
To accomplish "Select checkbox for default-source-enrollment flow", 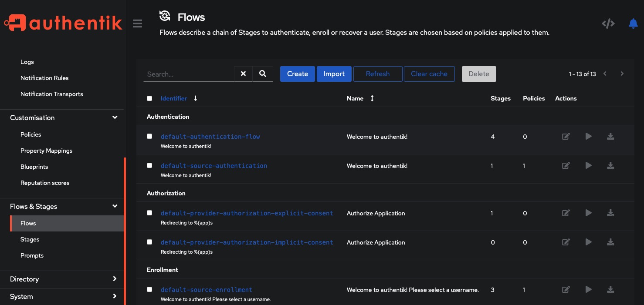I will click(x=149, y=289).
